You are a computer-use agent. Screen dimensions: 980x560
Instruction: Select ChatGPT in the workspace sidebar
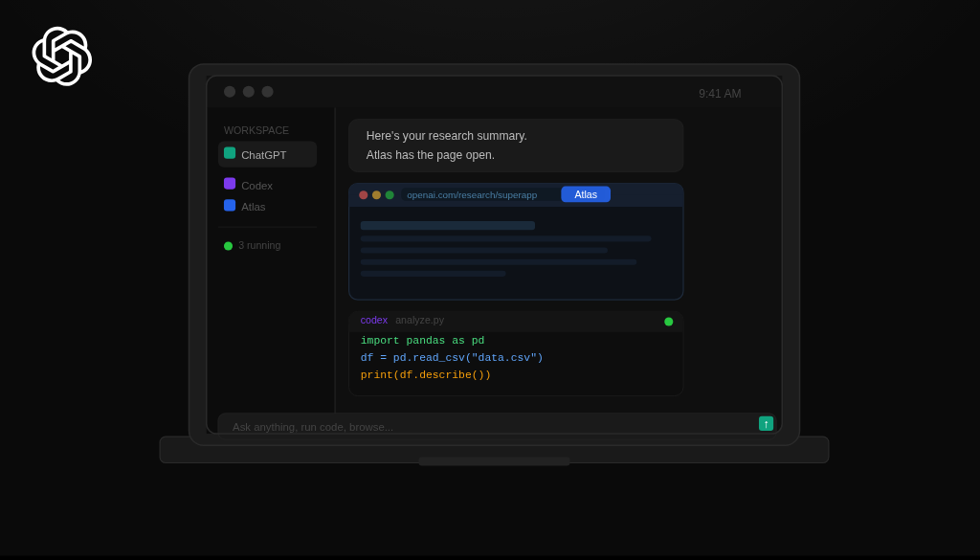pos(268,154)
